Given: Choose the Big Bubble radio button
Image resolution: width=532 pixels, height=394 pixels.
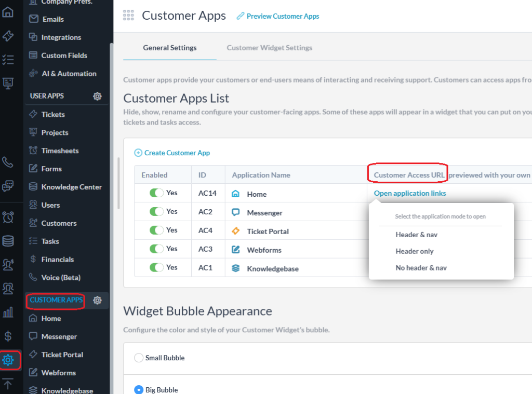Looking at the screenshot, I should point(139,390).
